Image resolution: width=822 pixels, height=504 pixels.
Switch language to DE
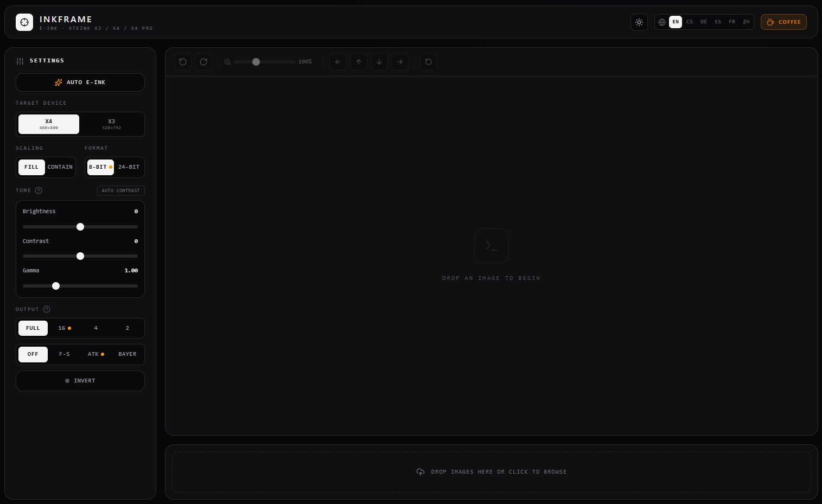tap(704, 22)
